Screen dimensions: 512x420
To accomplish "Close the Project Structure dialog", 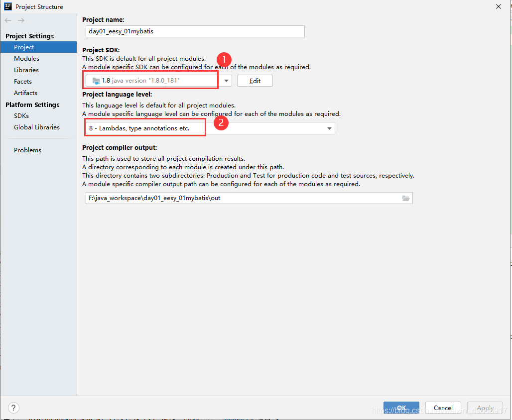I will click(498, 6).
